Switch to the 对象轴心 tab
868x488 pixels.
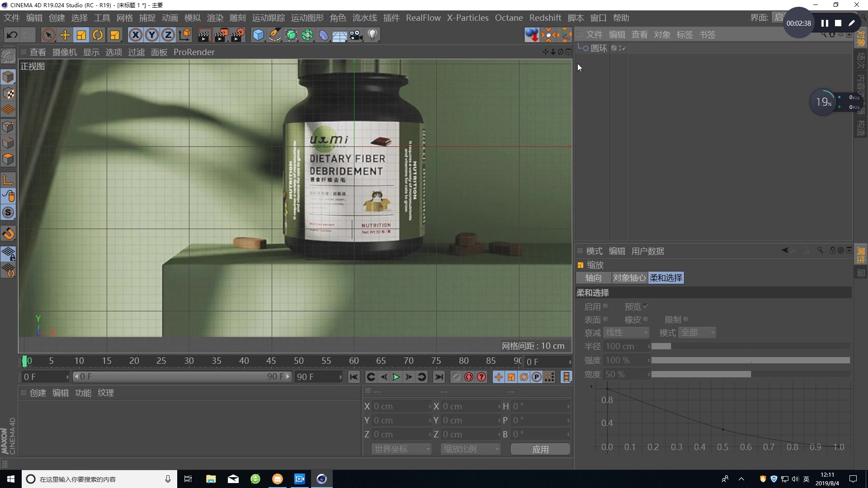[x=629, y=277]
